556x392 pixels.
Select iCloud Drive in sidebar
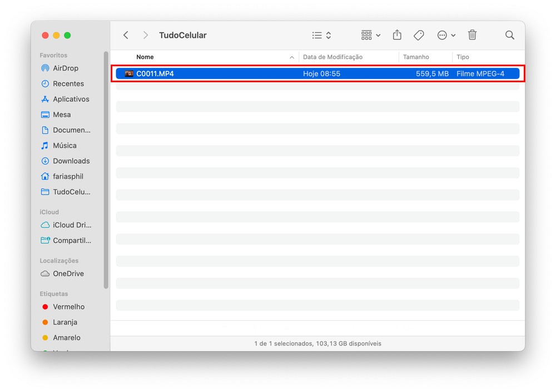(72, 225)
